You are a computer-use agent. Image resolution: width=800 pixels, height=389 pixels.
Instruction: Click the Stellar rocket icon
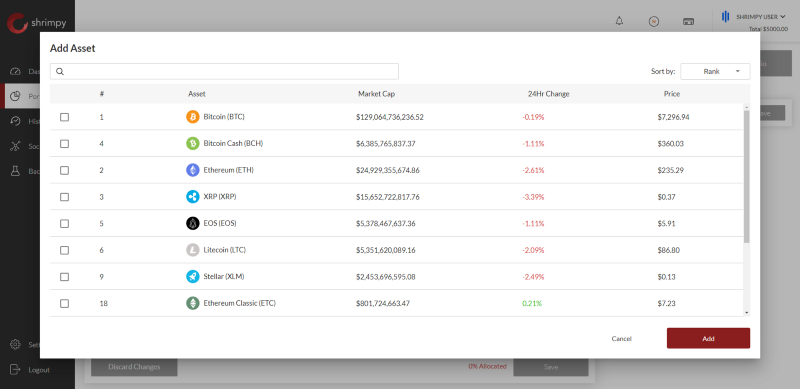[192, 276]
